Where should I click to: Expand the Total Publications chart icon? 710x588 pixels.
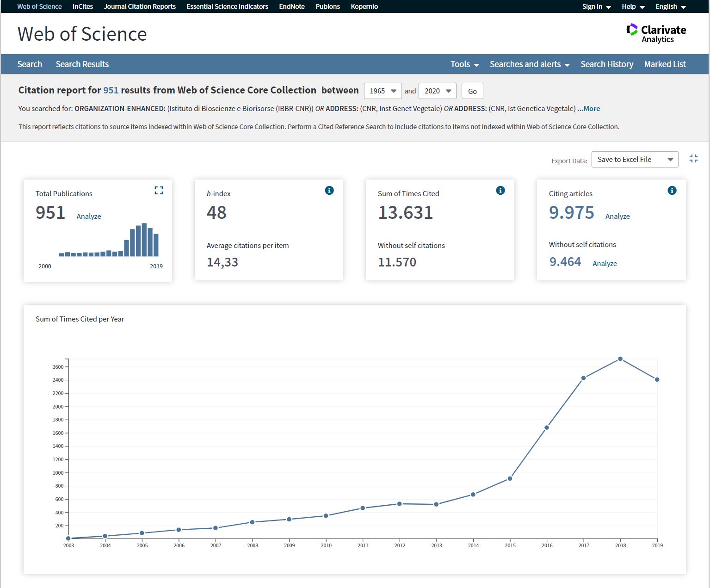[x=159, y=190]
